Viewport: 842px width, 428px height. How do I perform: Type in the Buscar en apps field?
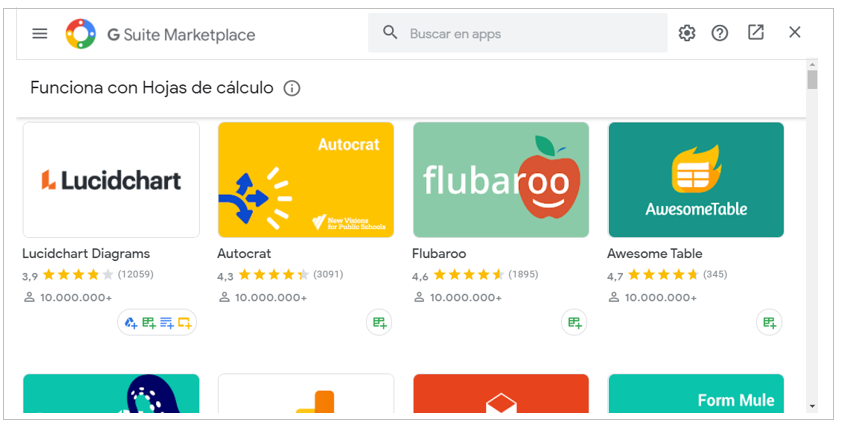tap(530, 33)
